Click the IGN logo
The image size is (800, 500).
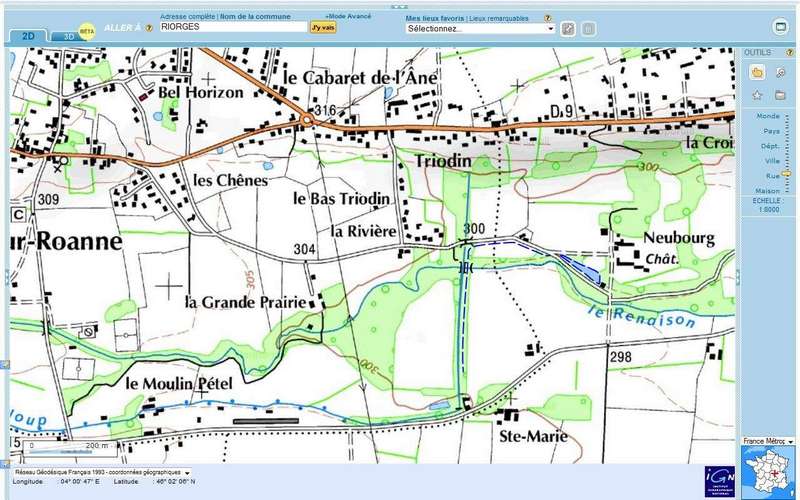coord(718,481)
